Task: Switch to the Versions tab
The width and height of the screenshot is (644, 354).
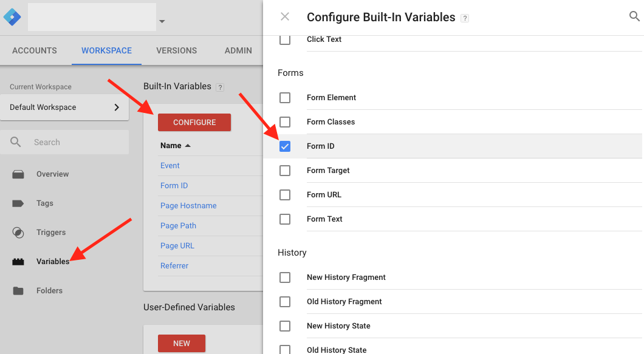Action: pos(176,50)
